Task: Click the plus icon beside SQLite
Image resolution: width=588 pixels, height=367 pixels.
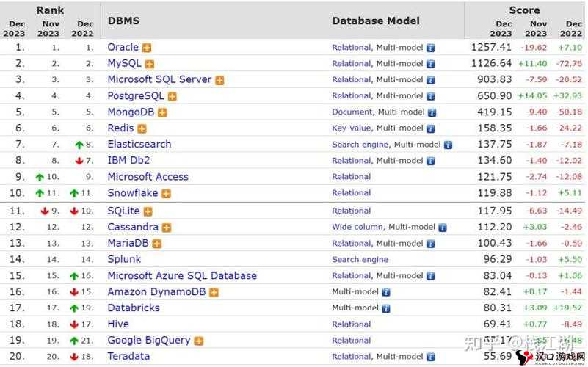Action: coord(148,211)
